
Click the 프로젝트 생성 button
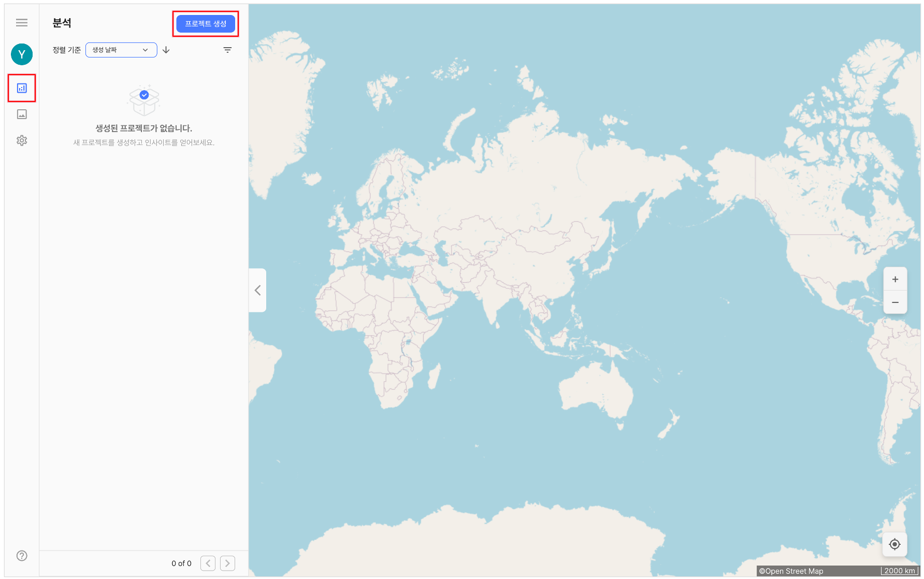click(206, 24)
